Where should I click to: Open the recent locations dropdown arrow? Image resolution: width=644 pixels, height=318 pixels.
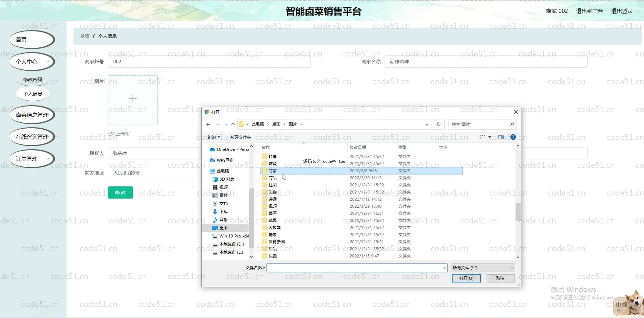pyautogui.click(x=226, y=124)
